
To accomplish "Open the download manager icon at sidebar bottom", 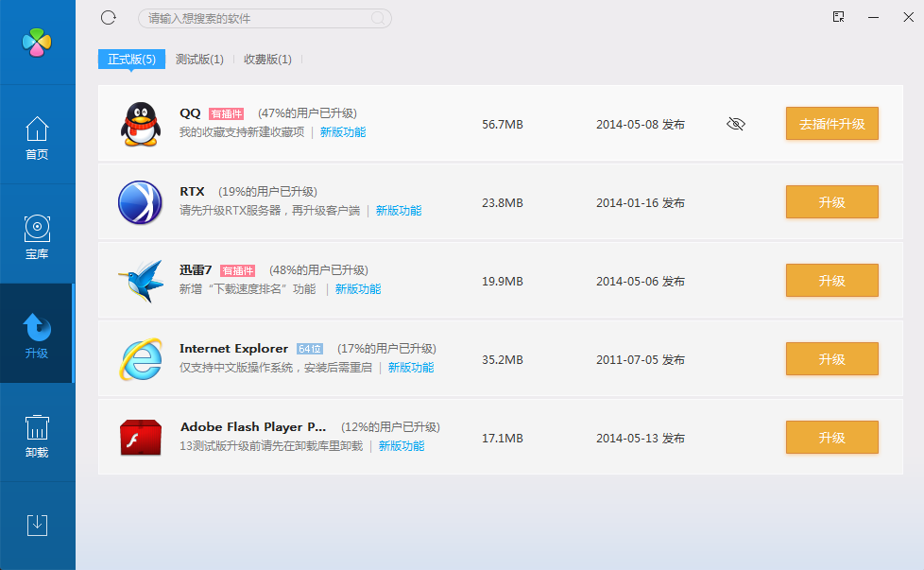I will point(37,526).
